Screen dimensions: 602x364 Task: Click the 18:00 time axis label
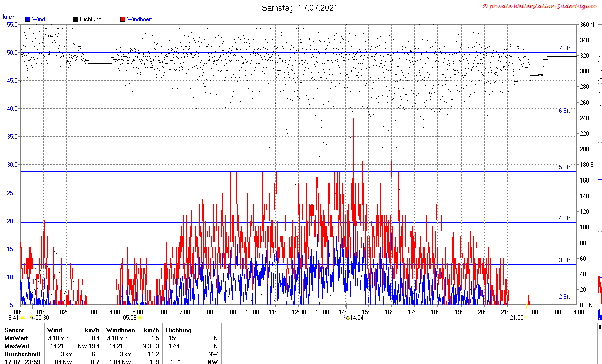point(438,312)
